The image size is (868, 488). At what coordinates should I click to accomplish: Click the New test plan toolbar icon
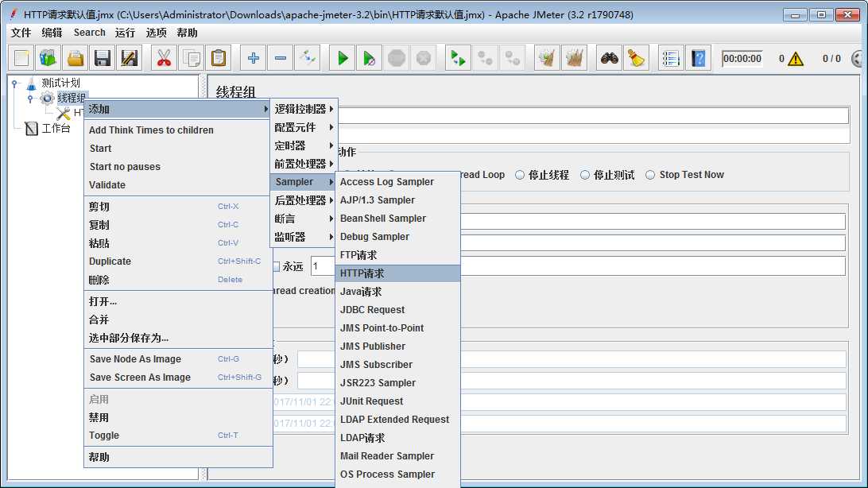tap(21, 58)
